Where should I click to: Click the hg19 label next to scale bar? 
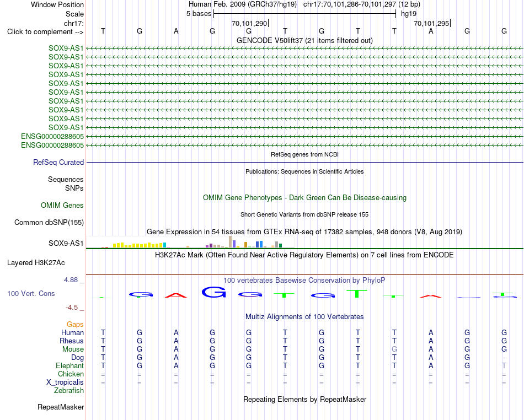(x=409, y=14)
